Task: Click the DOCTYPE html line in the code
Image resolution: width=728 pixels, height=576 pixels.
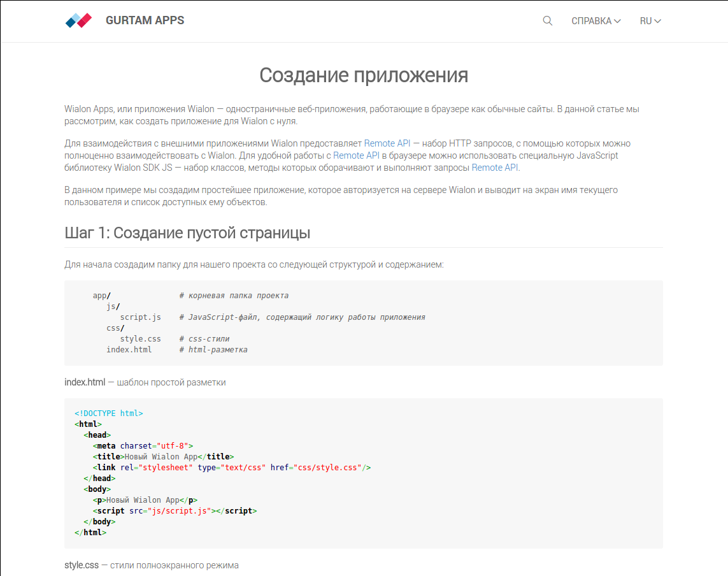Action: click(108, 414)
